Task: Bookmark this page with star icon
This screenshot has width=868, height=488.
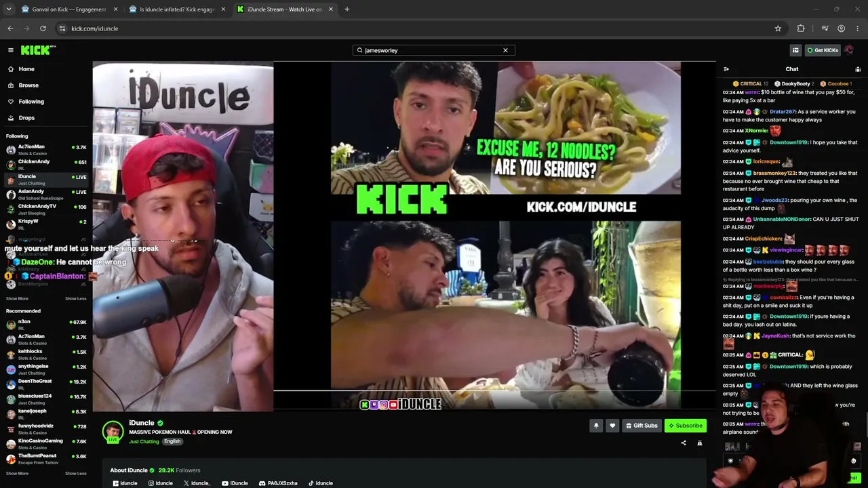Action: point(778,28)
